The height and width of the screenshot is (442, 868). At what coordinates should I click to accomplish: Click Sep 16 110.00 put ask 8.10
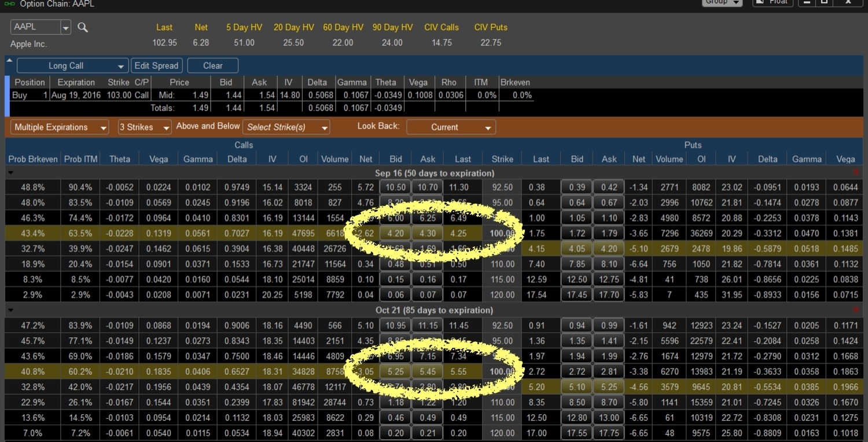coord(609,264)
